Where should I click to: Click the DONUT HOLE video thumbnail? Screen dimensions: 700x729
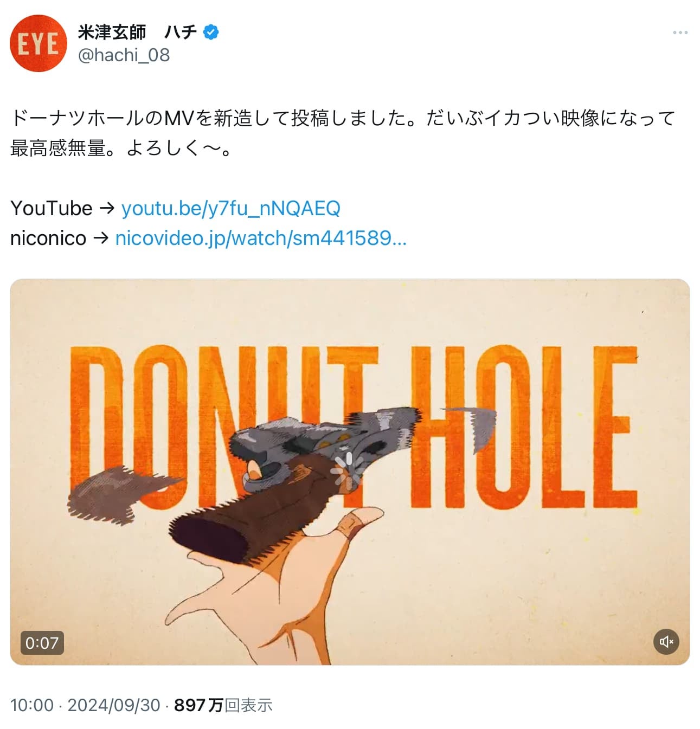(350, 472)
